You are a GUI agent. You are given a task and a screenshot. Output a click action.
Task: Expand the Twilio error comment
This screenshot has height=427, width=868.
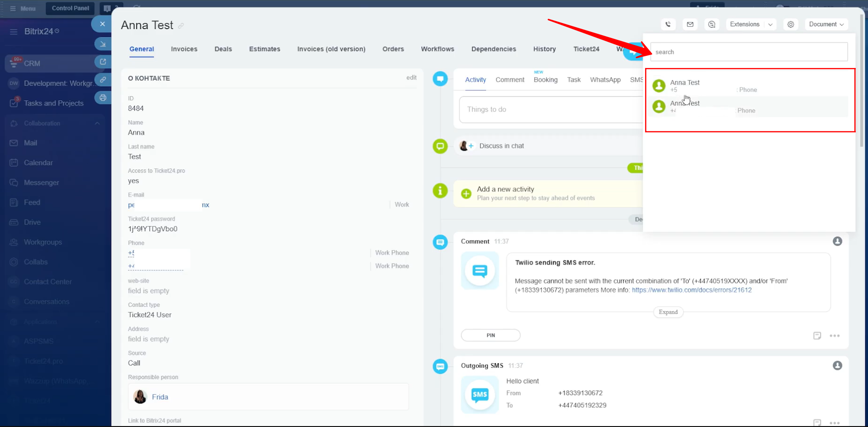[668, 312]
